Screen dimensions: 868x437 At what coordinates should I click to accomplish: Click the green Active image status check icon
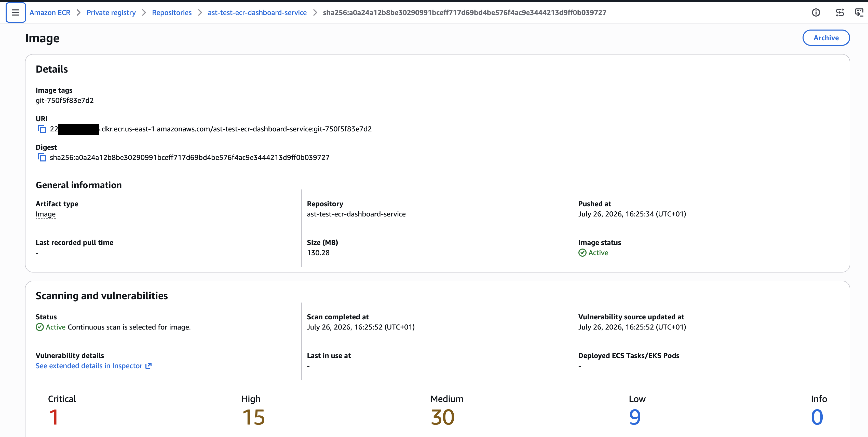(582, 253)
